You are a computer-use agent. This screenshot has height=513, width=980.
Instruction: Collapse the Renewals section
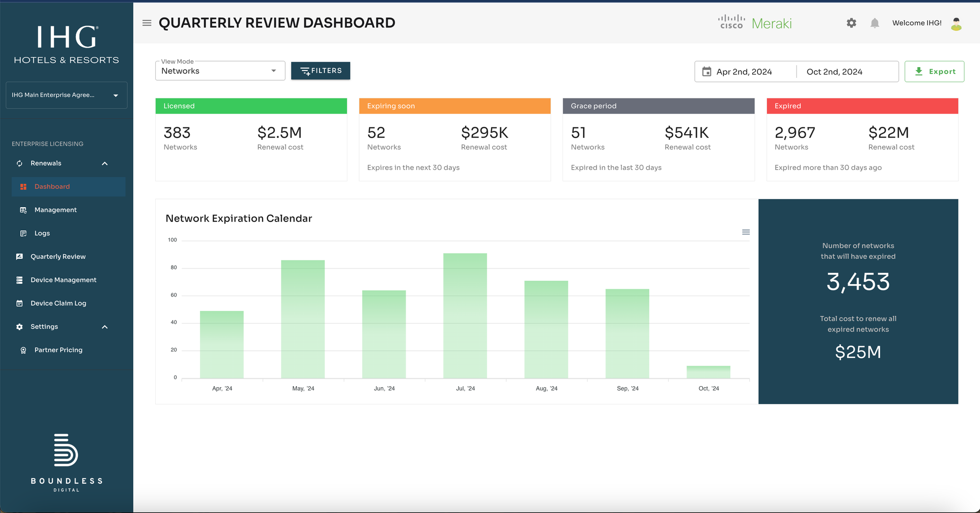pyautogui.click(x=104, y=163)
